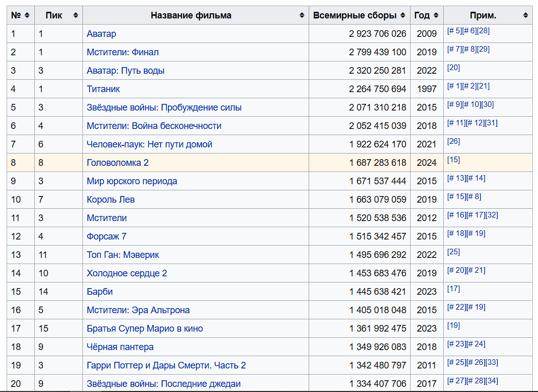Follow footnote [# 20] in Холодное сердце 2 row
This screenshot has width=538, height=392.
pyautogui.click(x=457, y=271)
